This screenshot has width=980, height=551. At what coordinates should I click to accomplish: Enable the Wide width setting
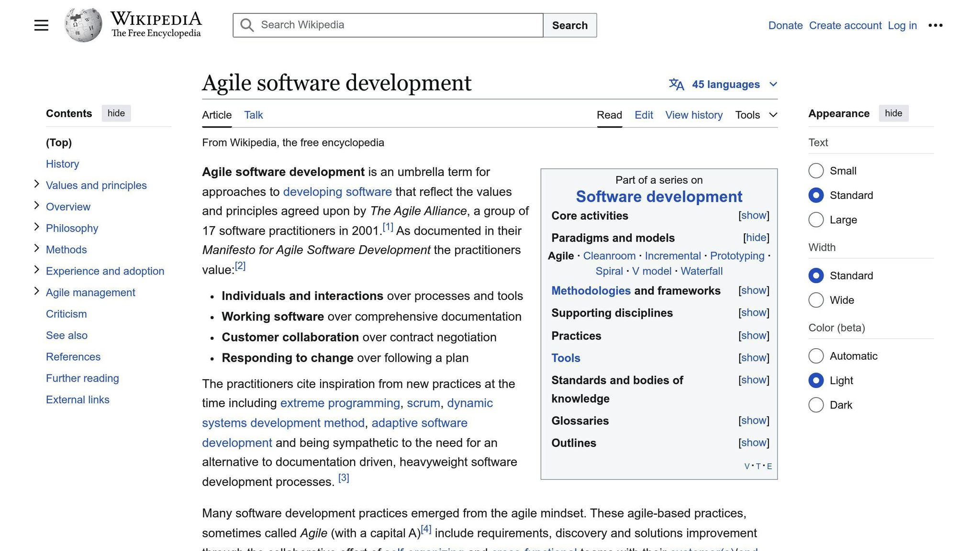click(x=816, y=300)
